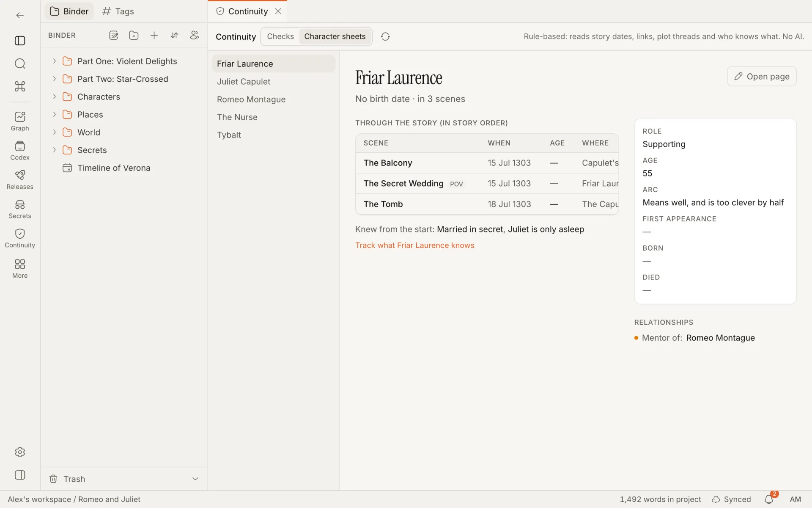This screenshot has height=508, width=812.
Task: Switch to the Checks view
Action: pyautogui.click(x=280, y=36)
